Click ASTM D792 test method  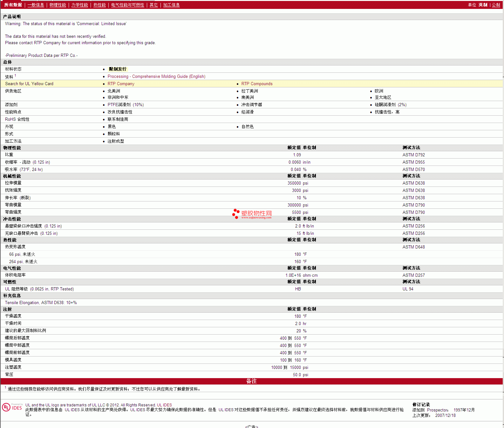413,155
